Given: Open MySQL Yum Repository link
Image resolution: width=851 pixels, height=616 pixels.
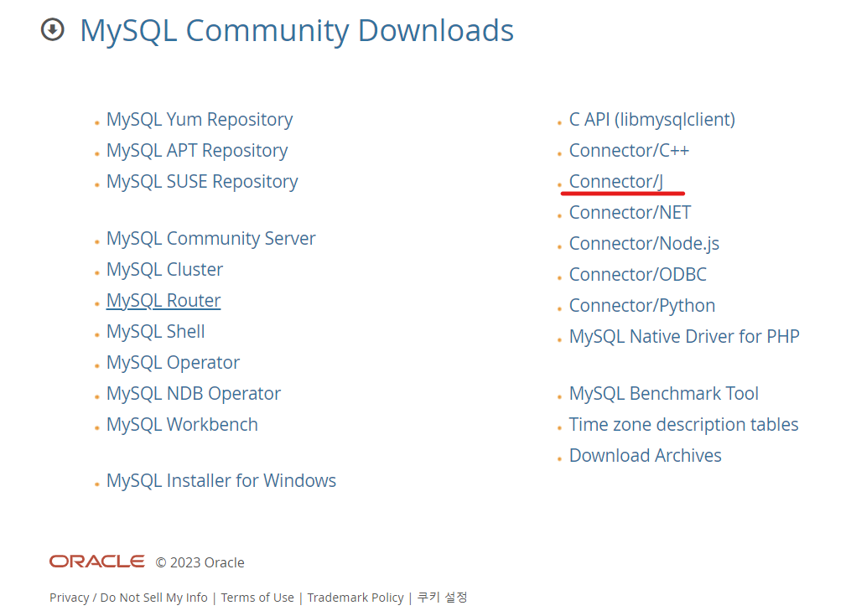Looking at the screenshot, I should click(200, 119).
